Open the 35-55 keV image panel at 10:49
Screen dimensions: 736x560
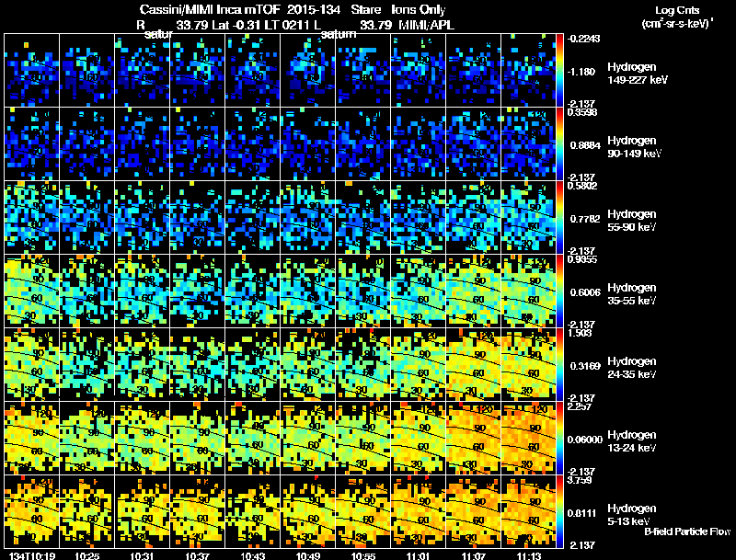pyautogui.click(x=307, y=291)
